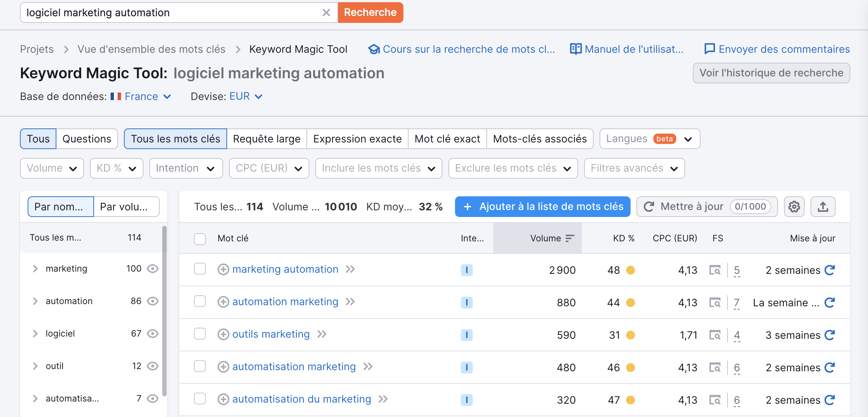Check the 'outils marketing' row checkbox
Screen dimensions: 868x417
tap(200, 334)
